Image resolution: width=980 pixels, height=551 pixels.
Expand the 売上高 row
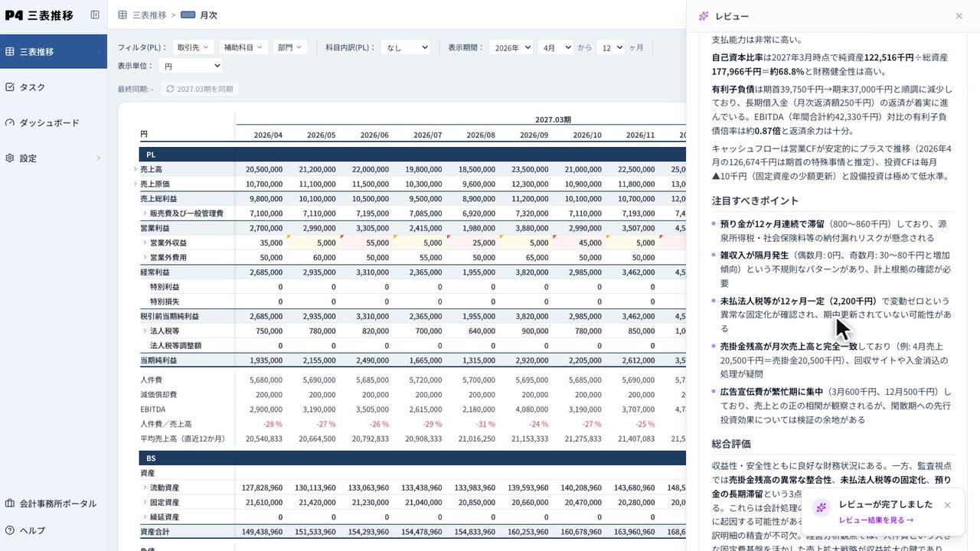coord(136,169)
